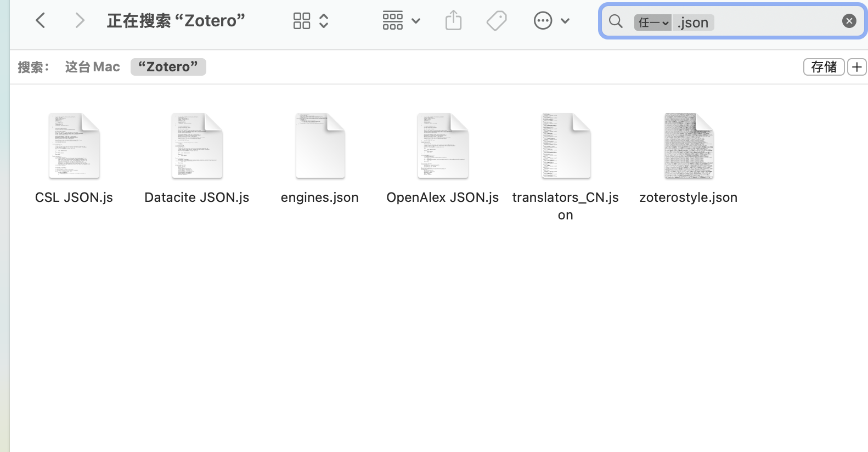Click the OpenAlex JSON.js file name
This screenshot has height=452, width=868.
pyautogui.click(x=443, y=197)
